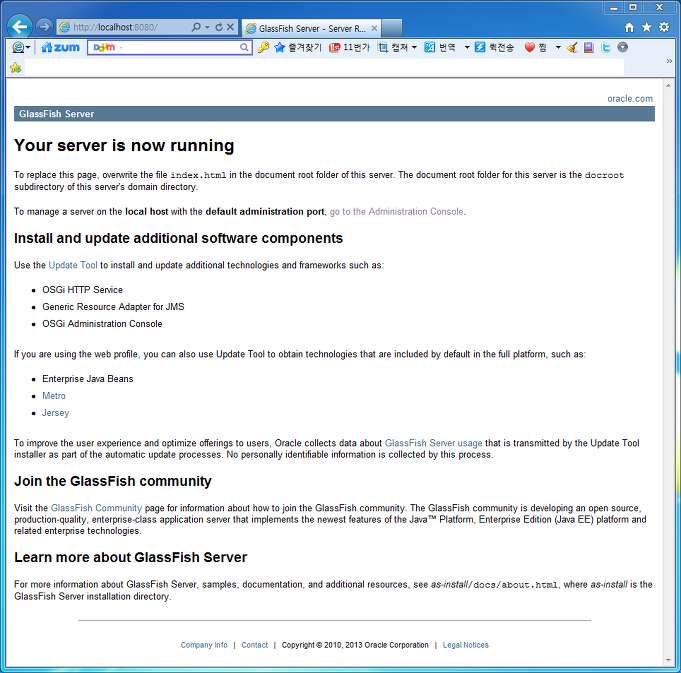The width and height of the screenshot is (681, 673).
Task: Click the key login icon in toolbar
Action: 263,47
